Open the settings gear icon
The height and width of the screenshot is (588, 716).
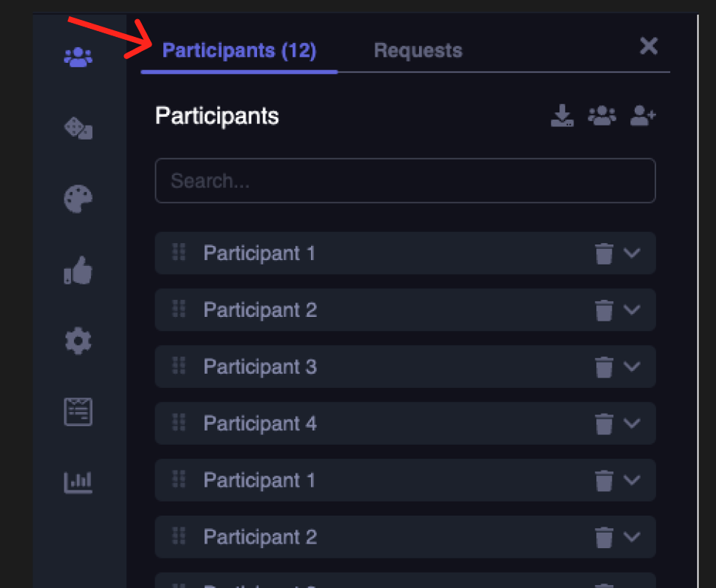point(78,341)
